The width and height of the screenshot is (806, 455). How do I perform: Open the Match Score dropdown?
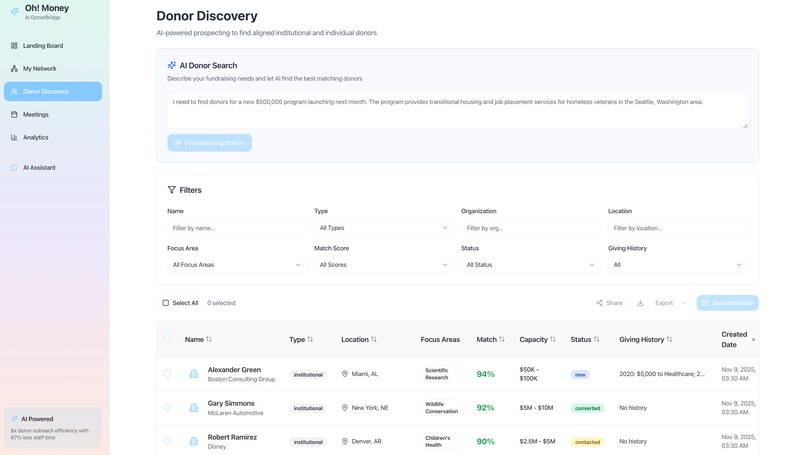383,265
